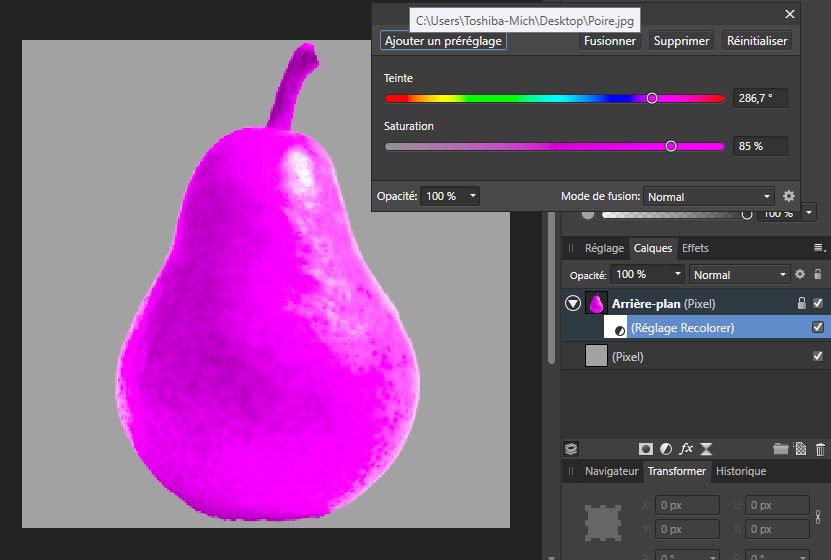Switch to the Calques tab

tap(652, 248)
